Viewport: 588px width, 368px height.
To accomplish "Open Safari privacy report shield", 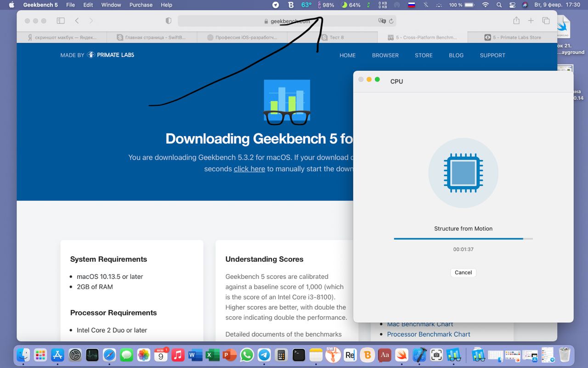I will tap(168, 21).
